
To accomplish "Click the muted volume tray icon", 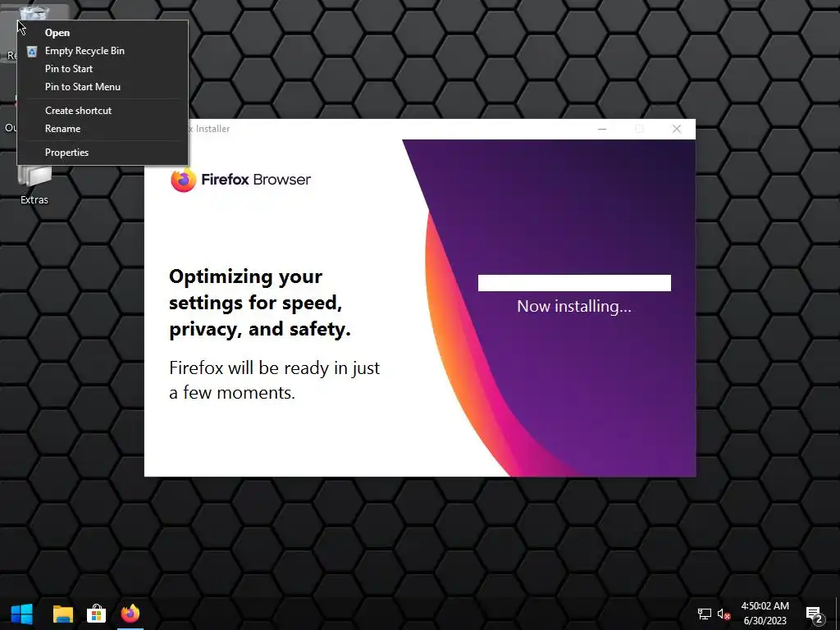I will [724, 614].
